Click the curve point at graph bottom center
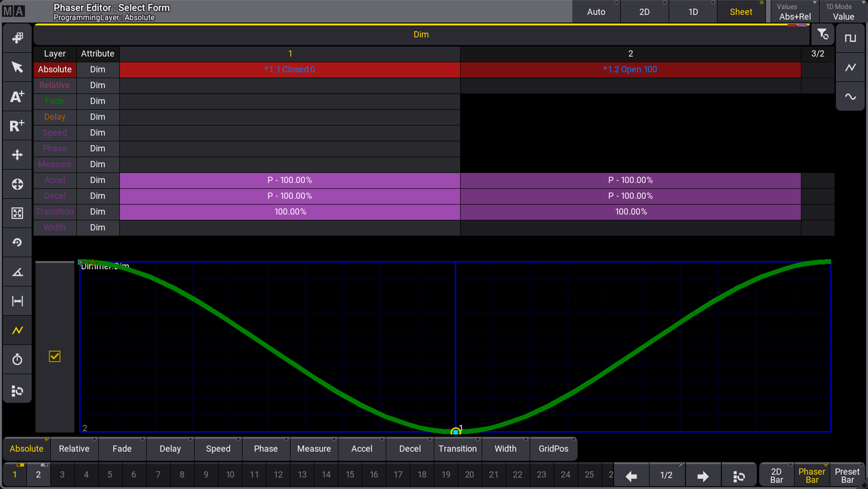Viewport: 868px width, 489px height. coord(455,432)
